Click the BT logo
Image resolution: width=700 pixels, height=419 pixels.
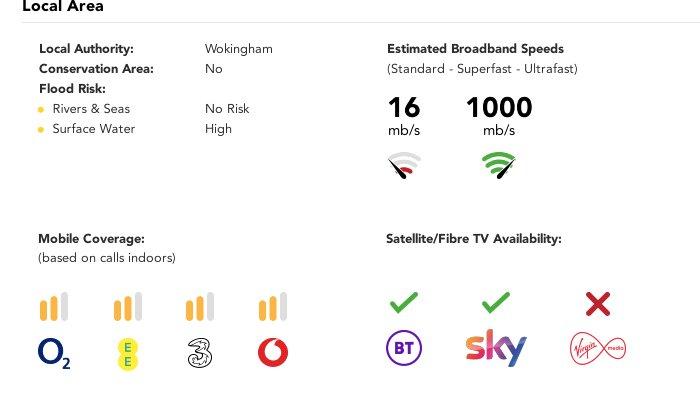pos(404,348)
